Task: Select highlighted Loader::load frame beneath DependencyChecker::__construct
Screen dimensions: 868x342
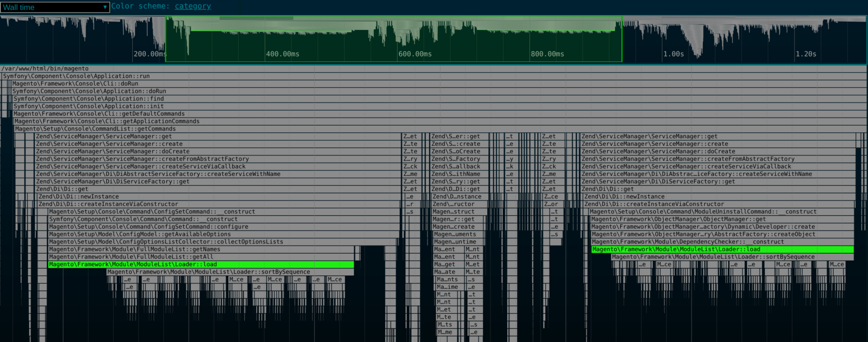Action: pyautogui.click(x=723, y=250)
